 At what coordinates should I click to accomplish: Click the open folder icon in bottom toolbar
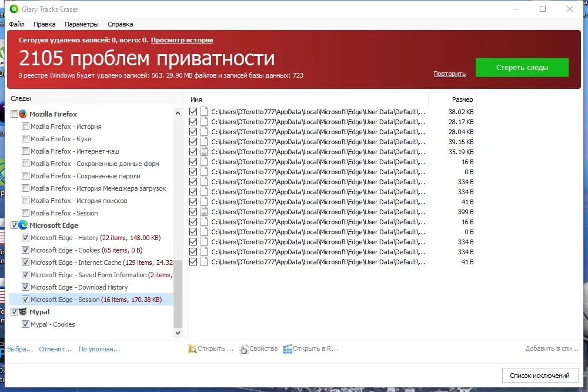pyautogui.click(x=192, y=349)
